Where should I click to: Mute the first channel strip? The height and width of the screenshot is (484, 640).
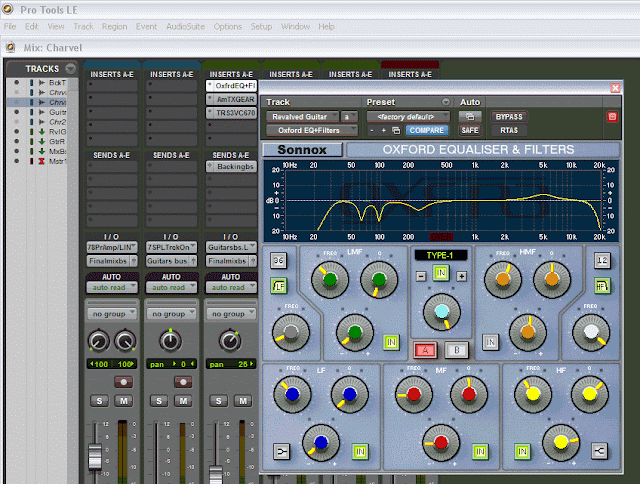[123, 401]
